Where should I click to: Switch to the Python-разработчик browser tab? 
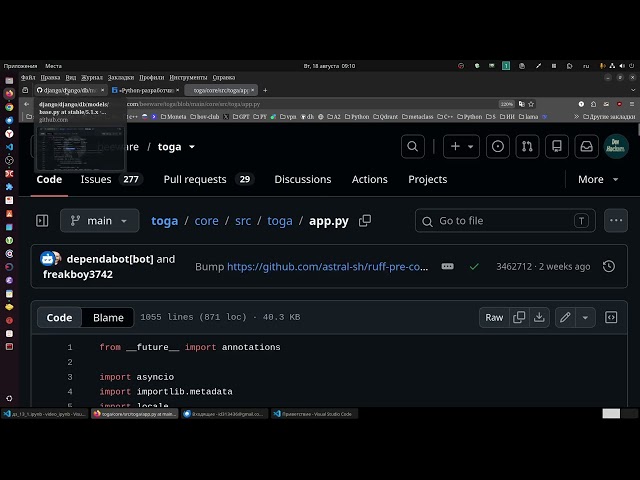(x=145, y=90)
